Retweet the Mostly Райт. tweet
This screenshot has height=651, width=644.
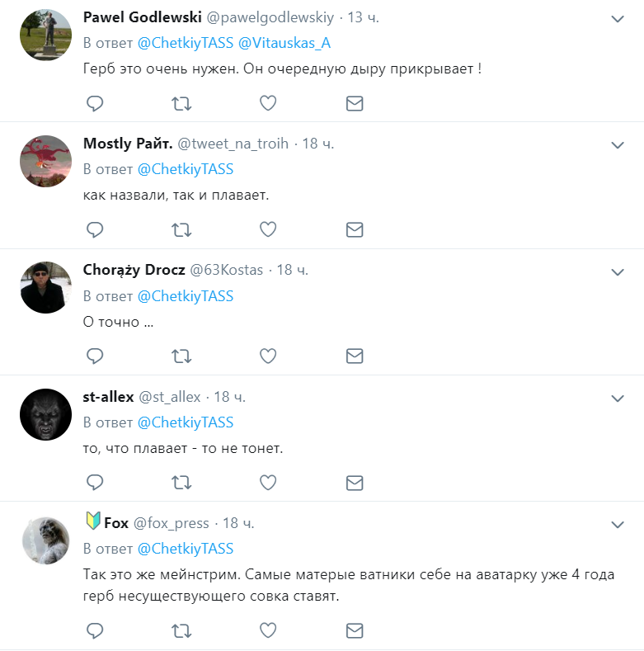click(x=181, y=229)
